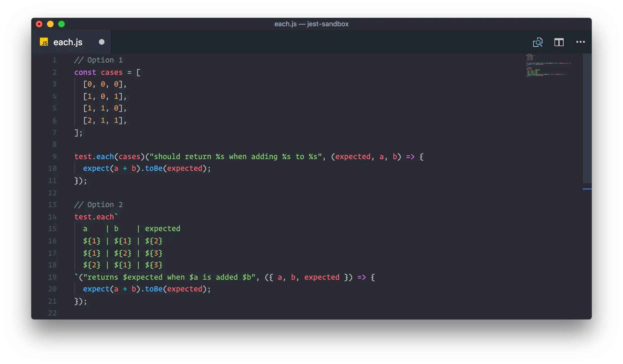Click the blue marker in the overview ruler
Screen dimensions: 623x364
coord(587,189)
